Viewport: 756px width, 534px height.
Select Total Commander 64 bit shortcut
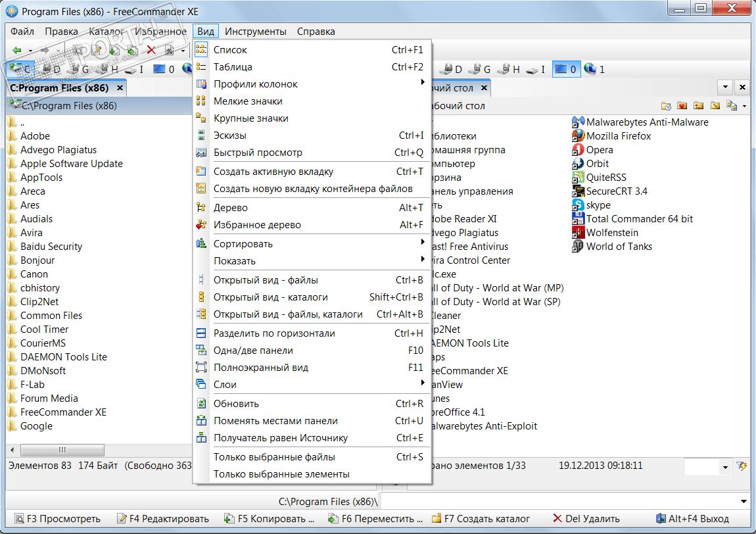[x=632, y=219]
